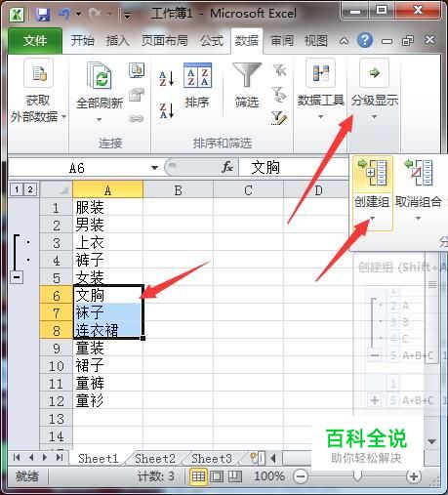Switch to Normal view in status bar
This screenshot has height=495, width=448.
198,476
